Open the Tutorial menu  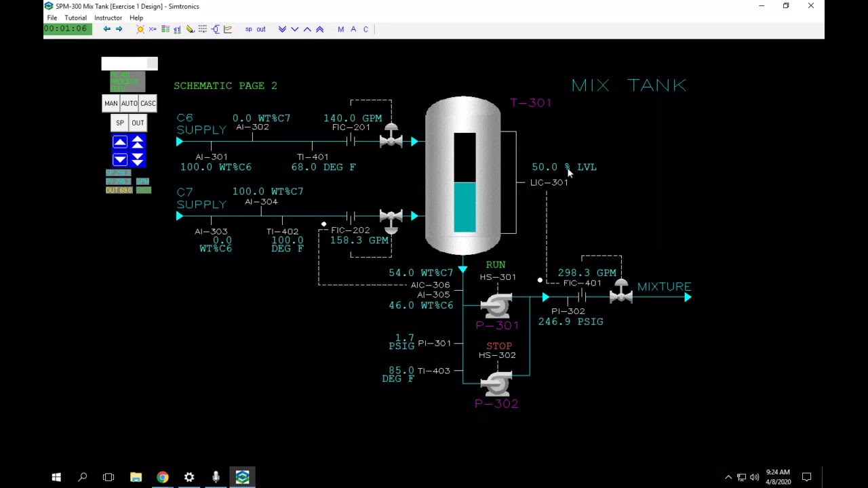(x=75, y=18)
